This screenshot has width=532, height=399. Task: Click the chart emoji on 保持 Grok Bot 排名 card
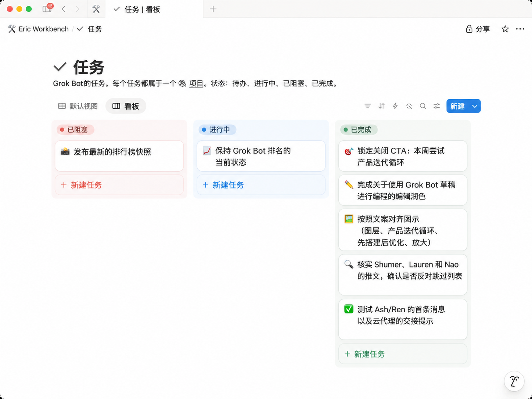tap(207, 151)
